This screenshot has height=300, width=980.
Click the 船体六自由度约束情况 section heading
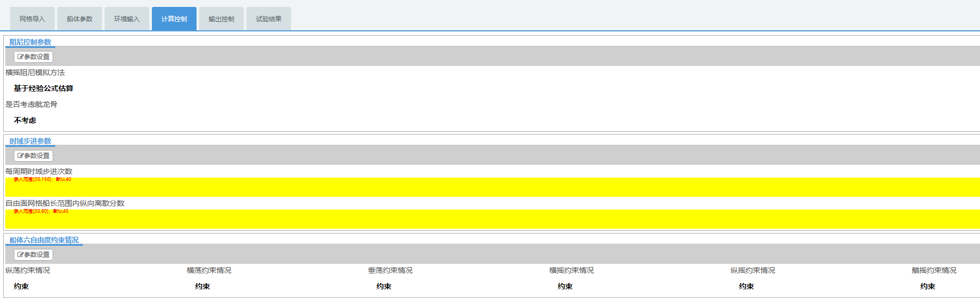pos(44,240)
